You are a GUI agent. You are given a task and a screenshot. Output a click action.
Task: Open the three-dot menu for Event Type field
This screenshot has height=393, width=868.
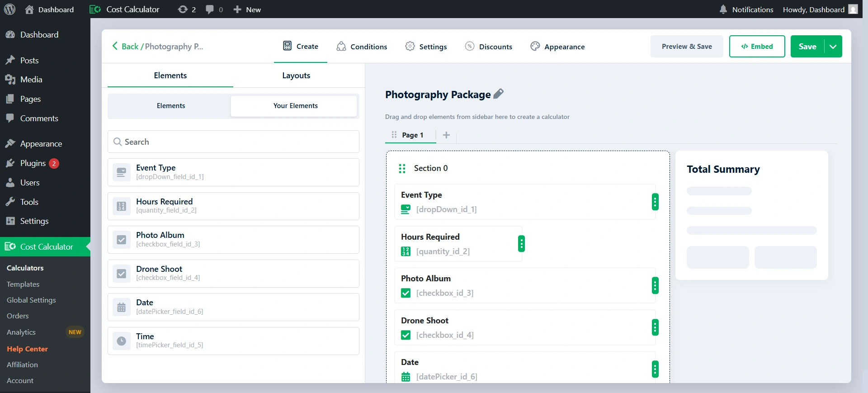tap(655, 202)
